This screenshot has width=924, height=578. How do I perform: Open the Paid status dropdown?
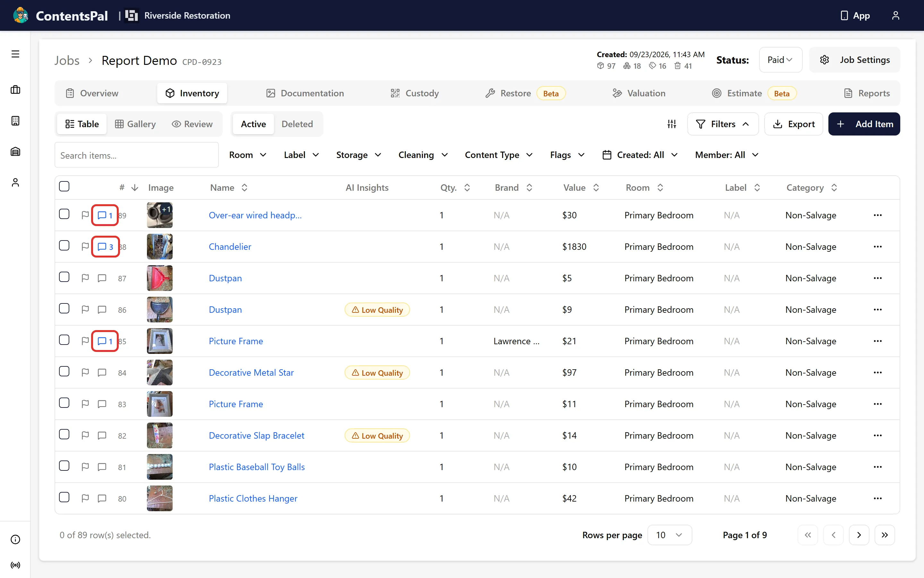tap(781, 60)
